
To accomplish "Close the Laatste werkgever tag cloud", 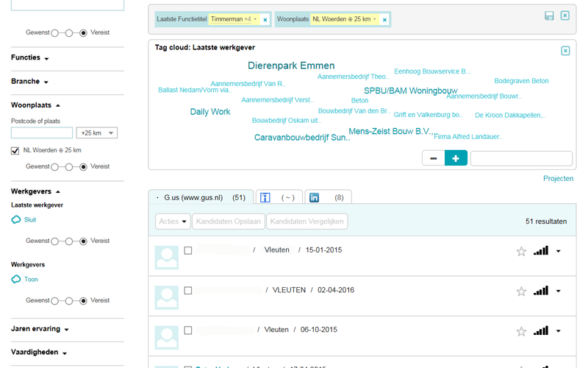I will (x=565, y=51).
